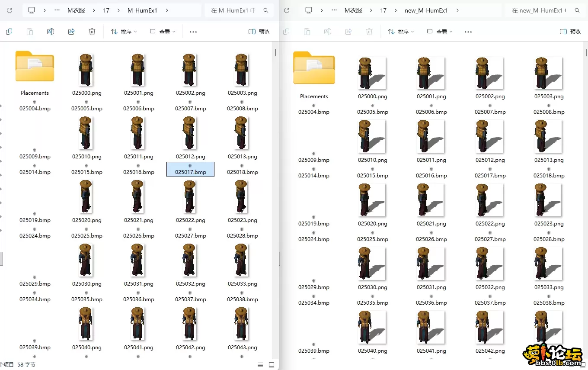The image size is (588, 370).
Task: Open the more options (…) menu in right toolbar
Action: pyautogui.click(x=468, y=32)
